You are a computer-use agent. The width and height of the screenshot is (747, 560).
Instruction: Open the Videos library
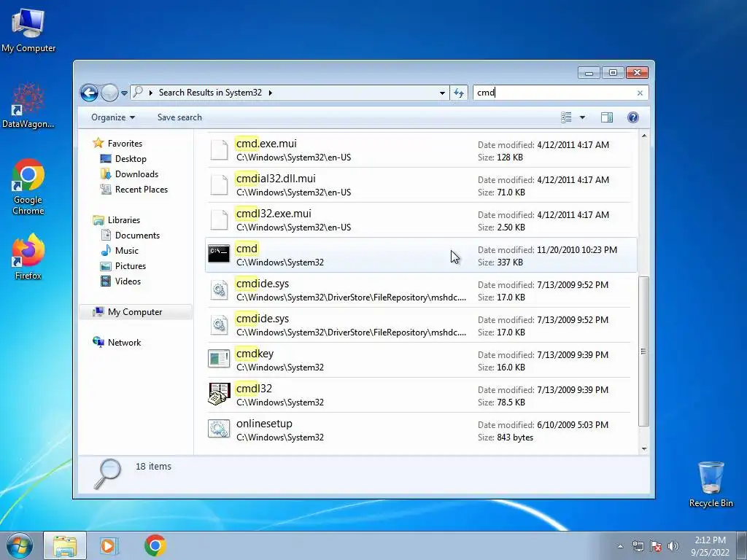tap(128, 281)
